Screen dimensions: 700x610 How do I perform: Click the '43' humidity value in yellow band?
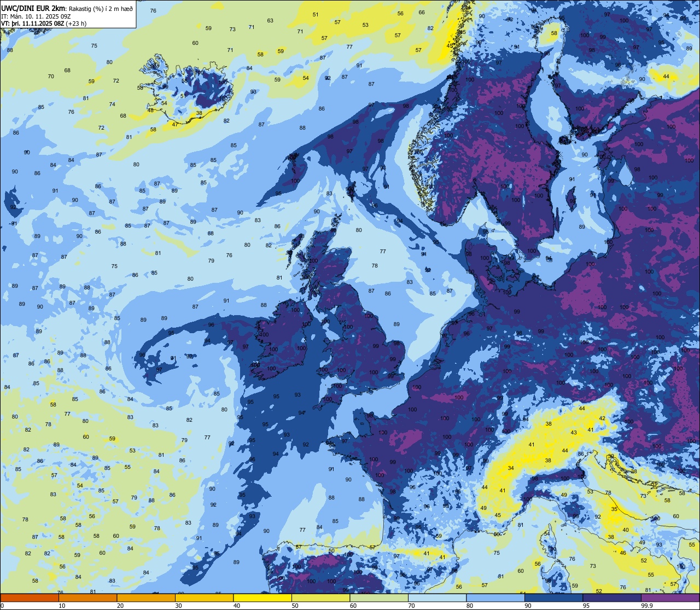click(x=574, y=433)
